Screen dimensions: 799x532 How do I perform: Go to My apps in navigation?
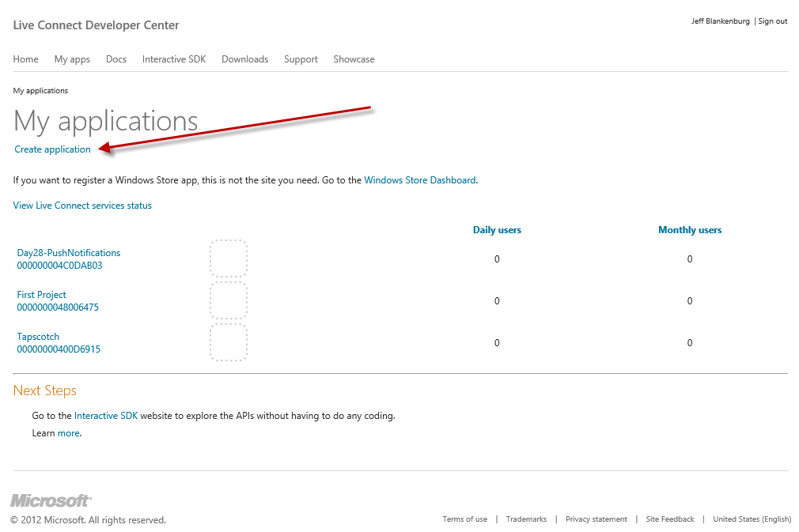(72, 59)
